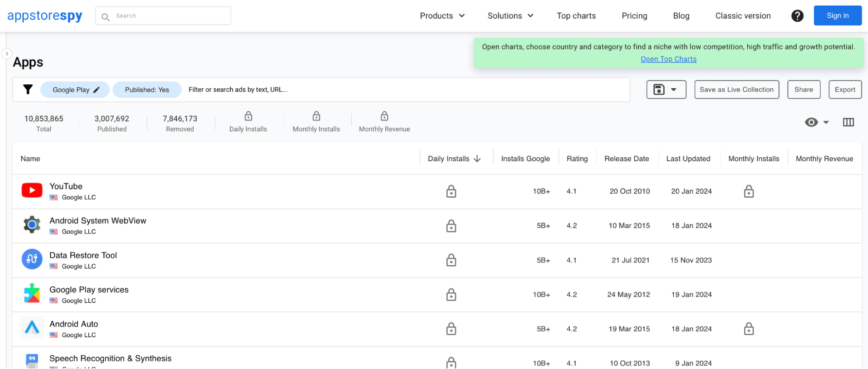Expand the Solutions menu

coord(510,16)
